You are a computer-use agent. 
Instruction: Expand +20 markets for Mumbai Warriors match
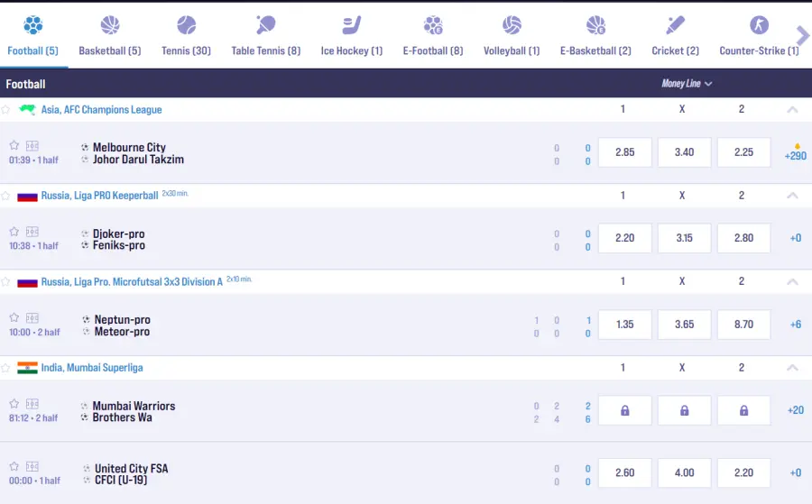click(796, 410)
